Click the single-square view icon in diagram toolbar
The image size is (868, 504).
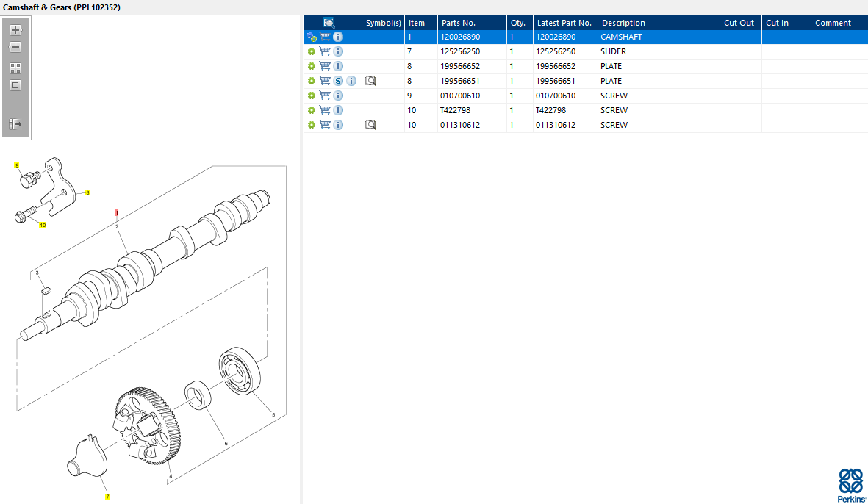click(x=15, y=85)
